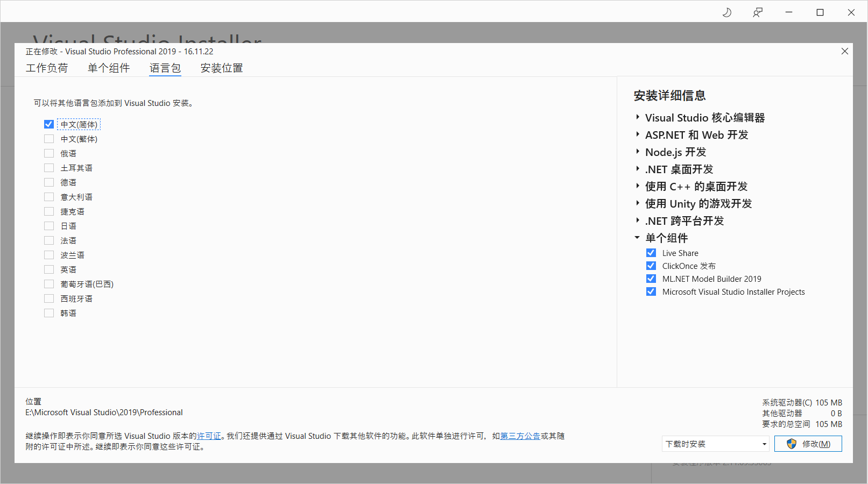Uncheck the Live Share component

[x=651, y=253]
